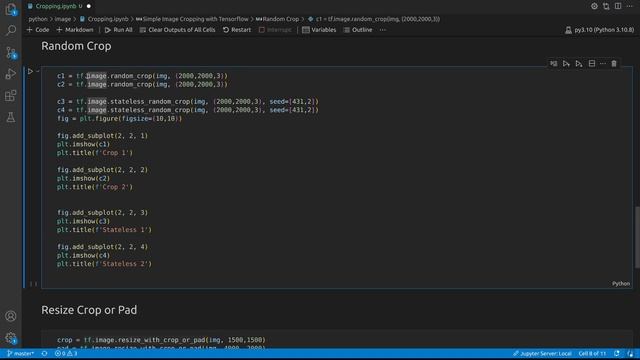640x360 pixels.
Task: Click the Interrupt button
Action: coord(275,30)
